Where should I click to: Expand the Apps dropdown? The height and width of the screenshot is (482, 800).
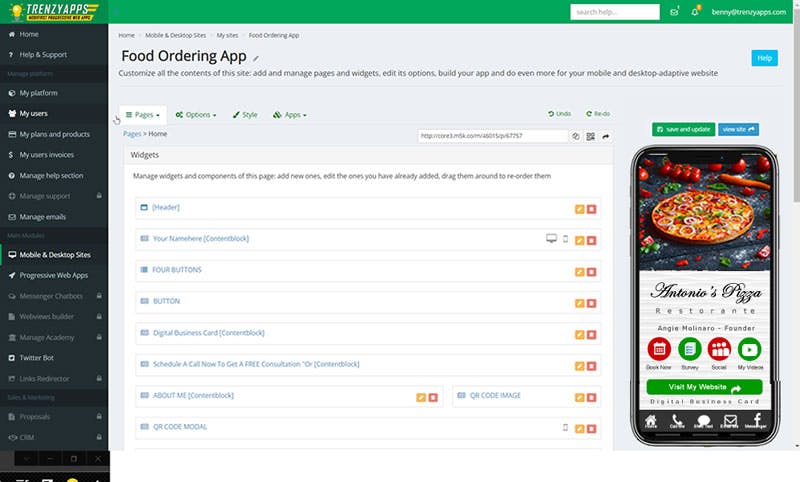(x=289, y=115)
